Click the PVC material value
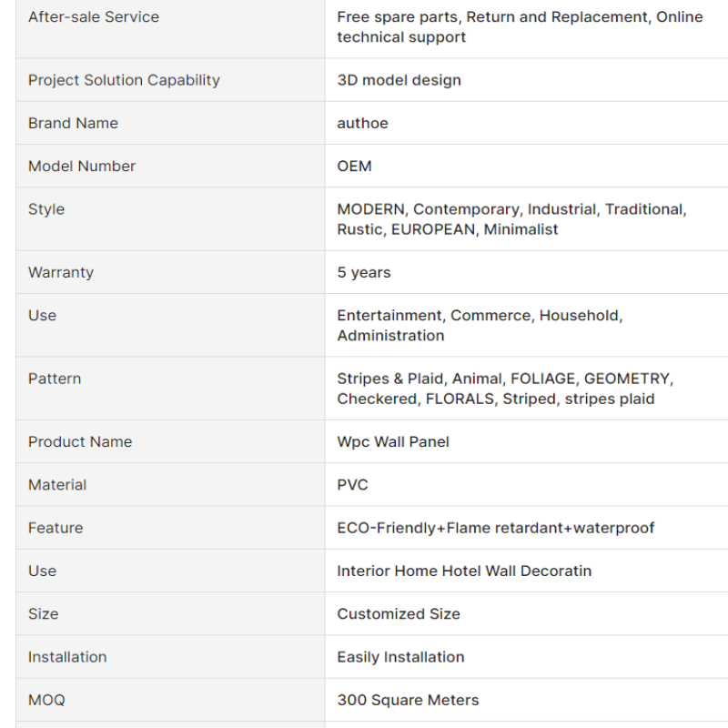The height and width of the screenshot is (728, 728). pos(352,485)
